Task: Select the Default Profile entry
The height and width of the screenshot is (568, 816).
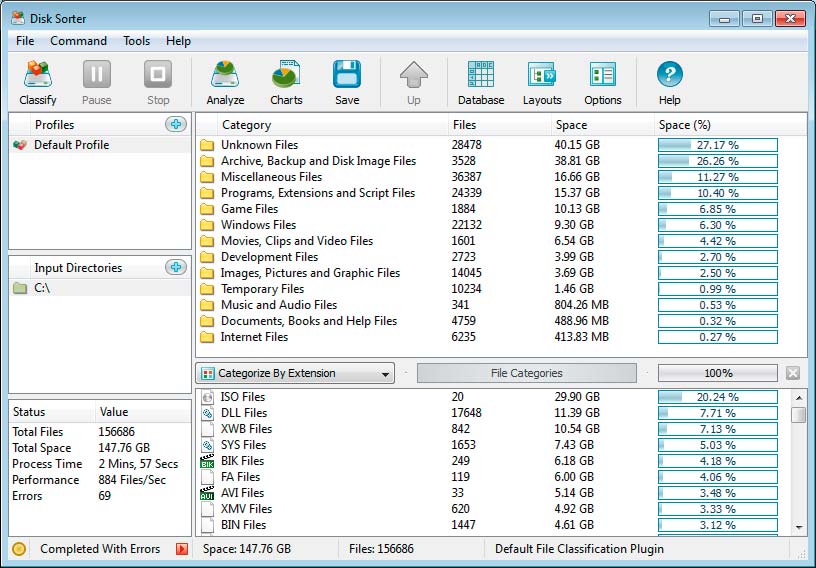Action: point(100,145)
